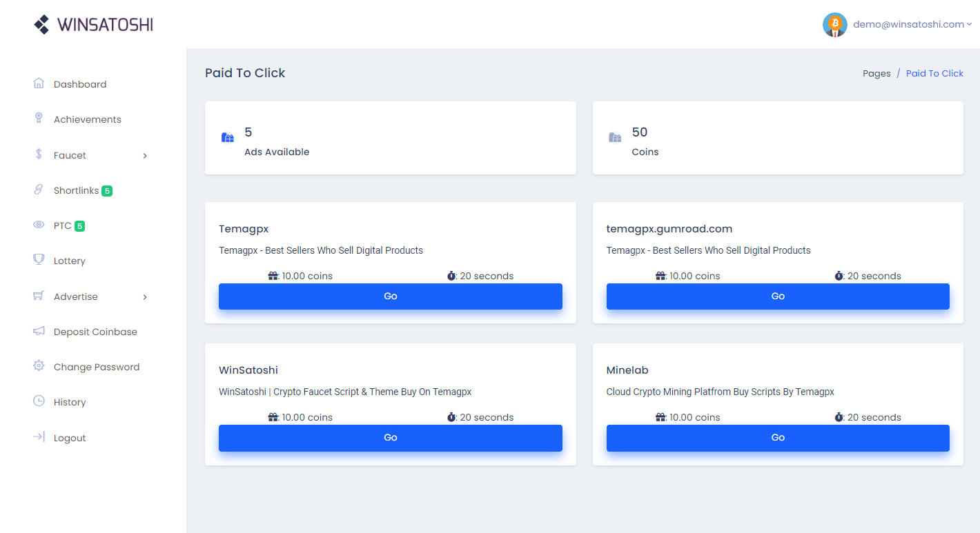Click the Dashboard home icon

[x=39, y=83]
